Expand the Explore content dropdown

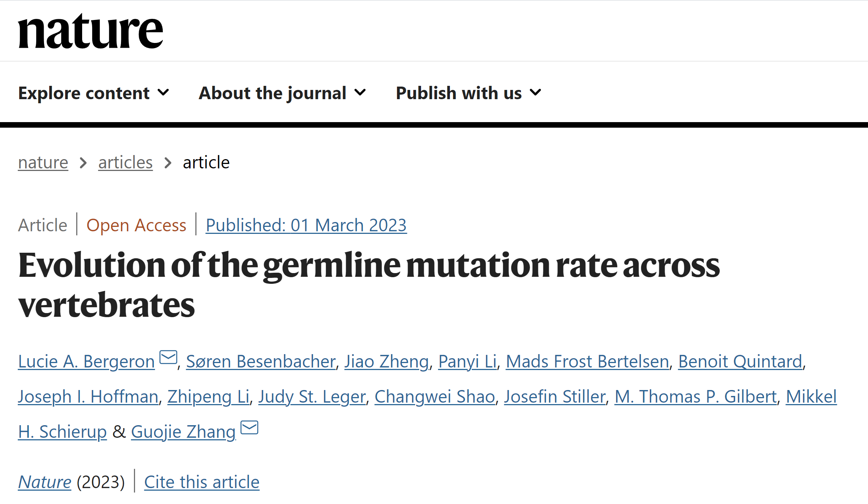tap(94, 93)
